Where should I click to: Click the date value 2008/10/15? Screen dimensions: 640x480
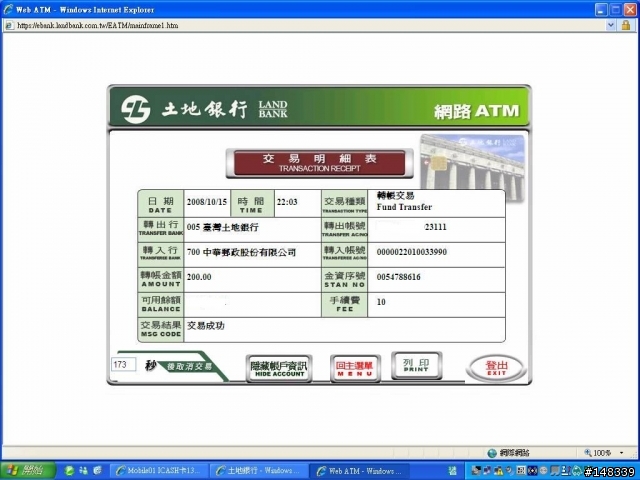[x=207, y=202]
